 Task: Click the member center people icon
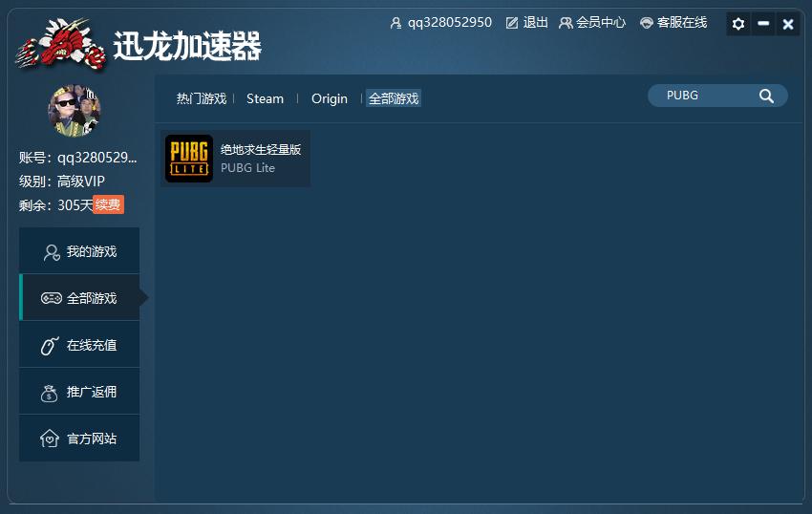(566, 23)
